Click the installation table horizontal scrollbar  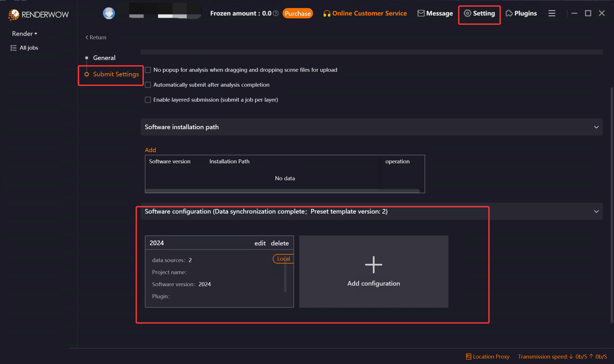click(283, 191)
